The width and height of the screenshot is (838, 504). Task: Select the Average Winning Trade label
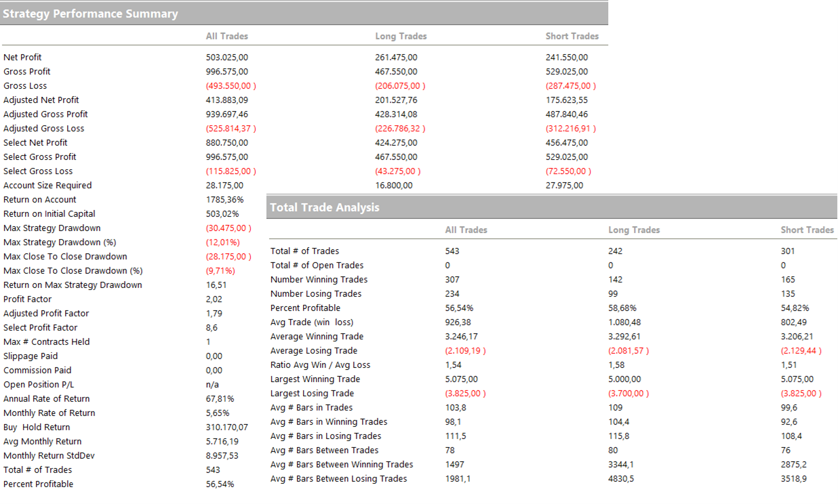click(x=317, y=337)
